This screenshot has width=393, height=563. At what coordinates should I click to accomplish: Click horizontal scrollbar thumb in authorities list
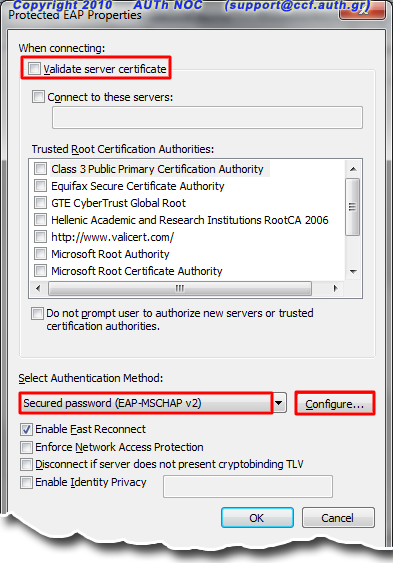click(x=179, y=288)
